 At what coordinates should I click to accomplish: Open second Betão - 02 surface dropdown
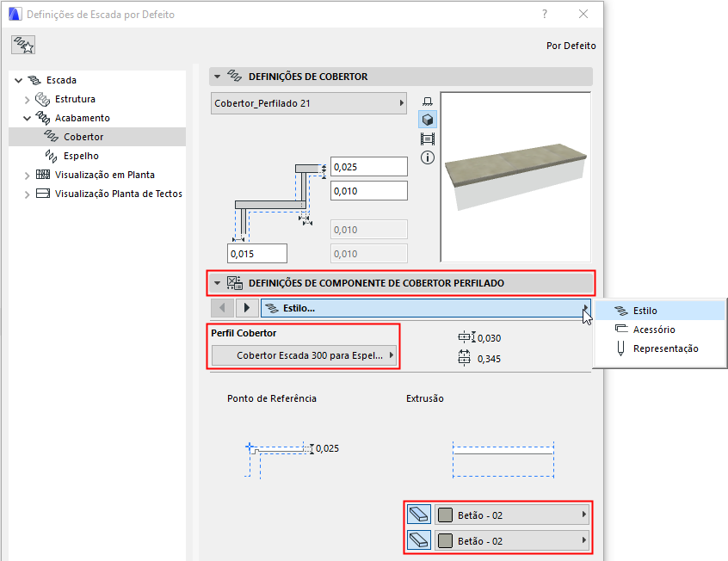point(512,541)
